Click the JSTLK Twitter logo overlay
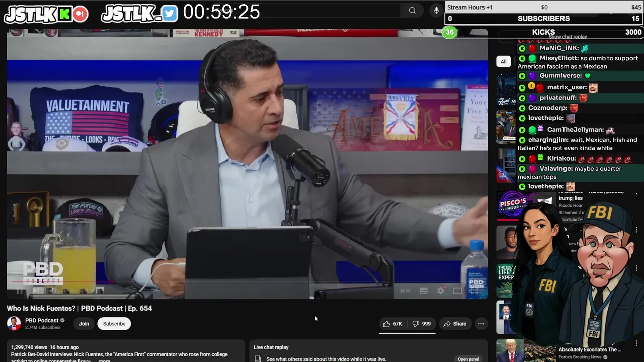Image resolution: width=644 pixels, height=362 pixels. coord(139,14)
